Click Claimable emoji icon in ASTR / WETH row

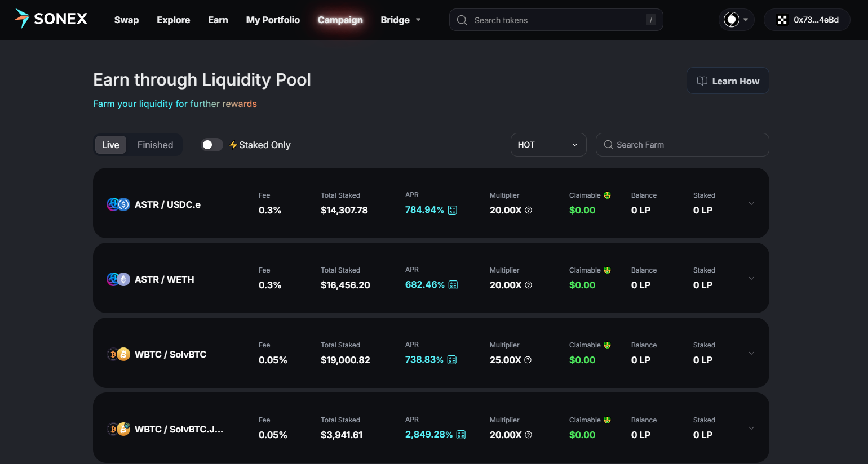coord(608,270)
